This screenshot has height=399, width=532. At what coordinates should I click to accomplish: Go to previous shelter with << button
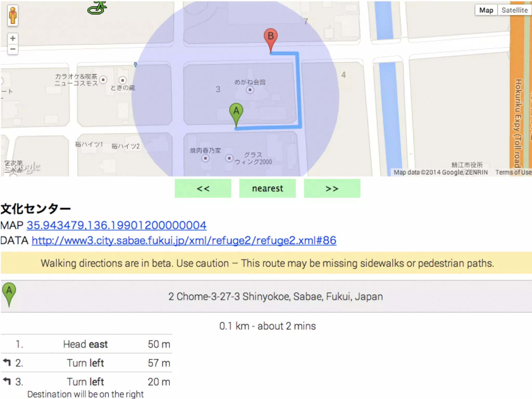click(x=203, y=188)
